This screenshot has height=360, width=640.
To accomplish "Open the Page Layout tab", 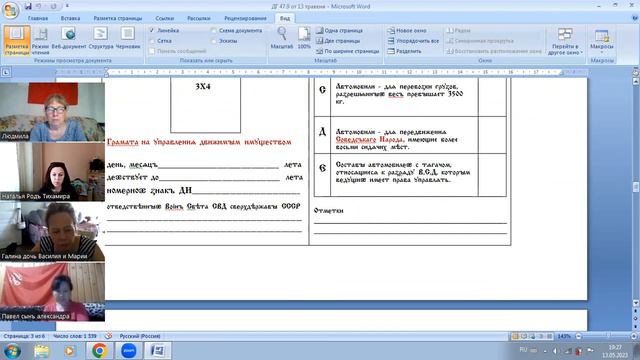I will (x=118, y=18).
